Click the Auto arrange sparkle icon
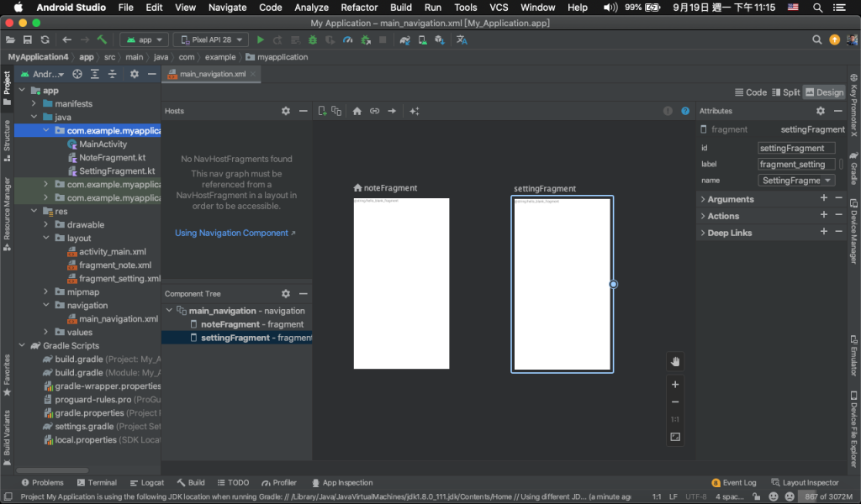The height and width of the screenshot is (504, 861). (x=414, y=111)
